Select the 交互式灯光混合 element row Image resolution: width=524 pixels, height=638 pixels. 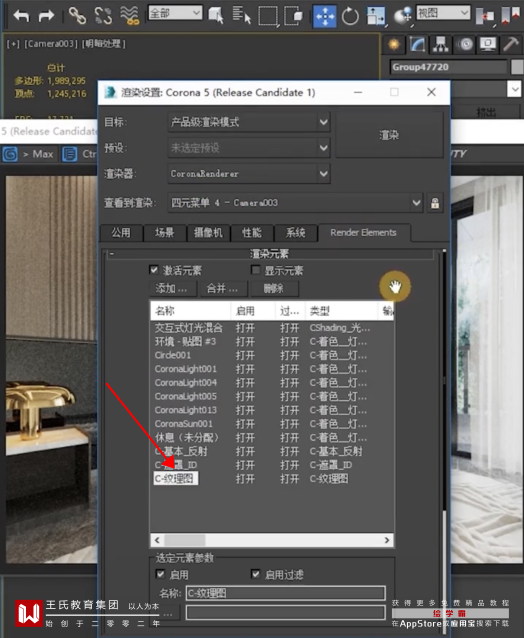(x=272, y=328)
